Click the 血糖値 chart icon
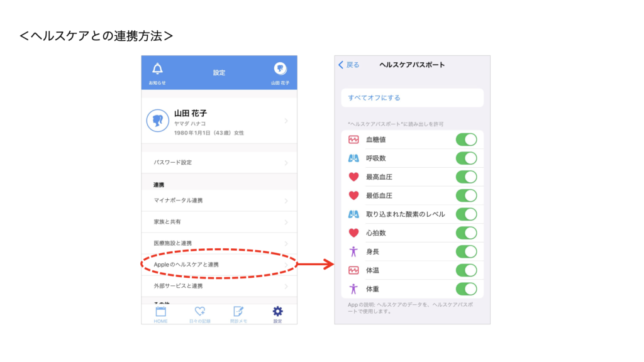Image resolution: width=644 pixels, height=362 pixels. (x=353, y=140)
